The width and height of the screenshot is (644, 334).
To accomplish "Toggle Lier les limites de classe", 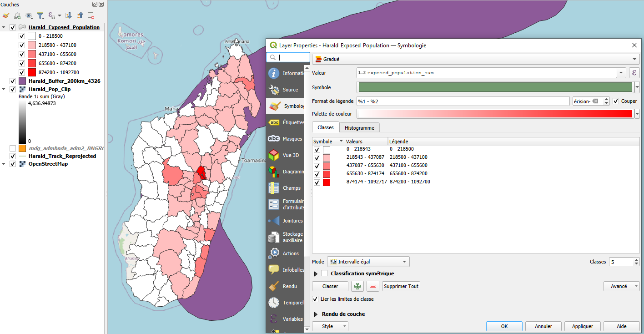I will point(315,299).
